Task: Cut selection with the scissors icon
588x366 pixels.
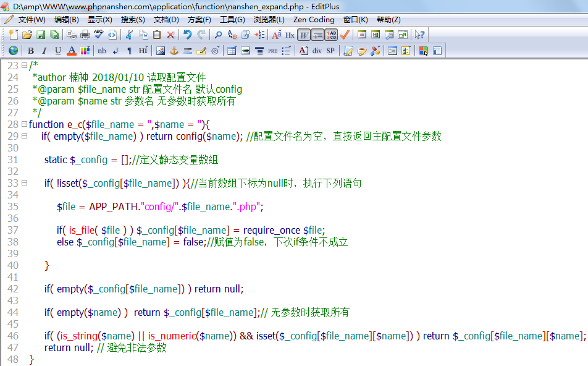Action: pyautogui.click(x=129, y=35)
